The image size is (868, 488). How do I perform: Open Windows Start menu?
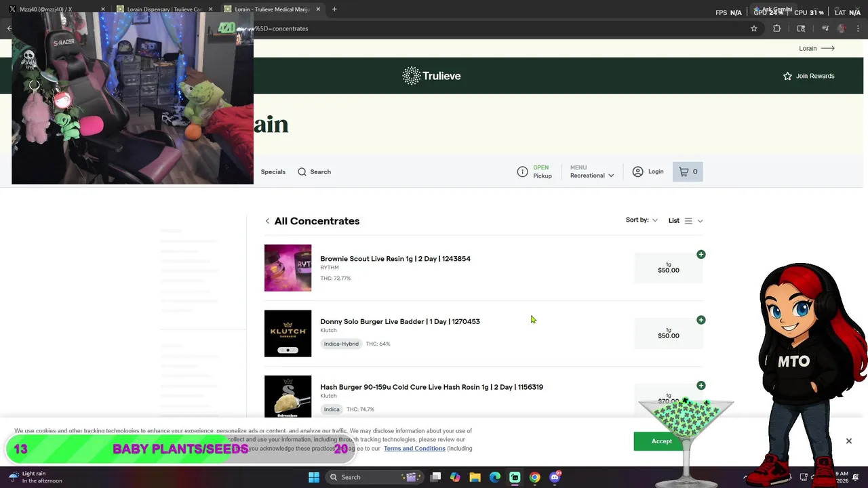tap(313, 477)
